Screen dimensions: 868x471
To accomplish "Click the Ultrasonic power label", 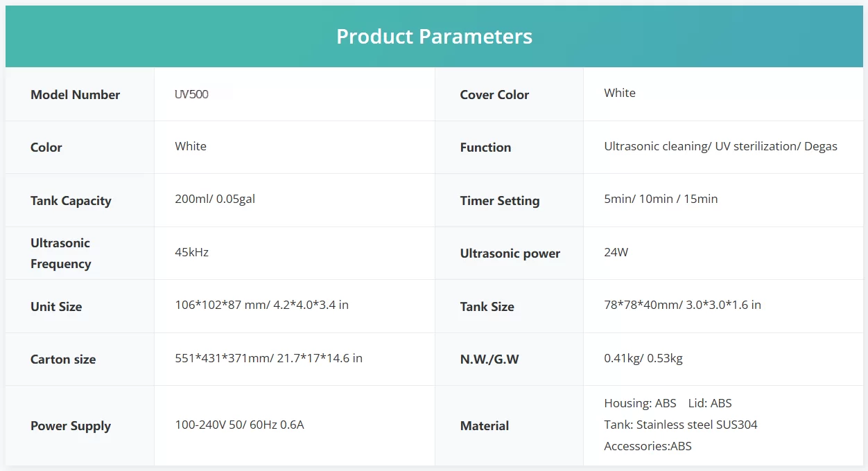I will tap(510, 254).
